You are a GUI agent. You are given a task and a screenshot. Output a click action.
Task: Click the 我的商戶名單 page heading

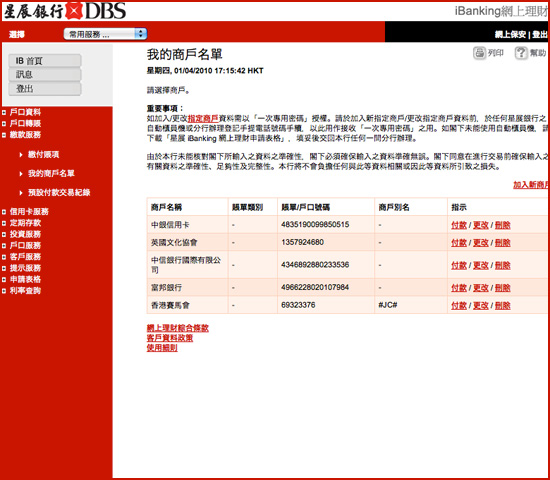[x=185, y=54]
